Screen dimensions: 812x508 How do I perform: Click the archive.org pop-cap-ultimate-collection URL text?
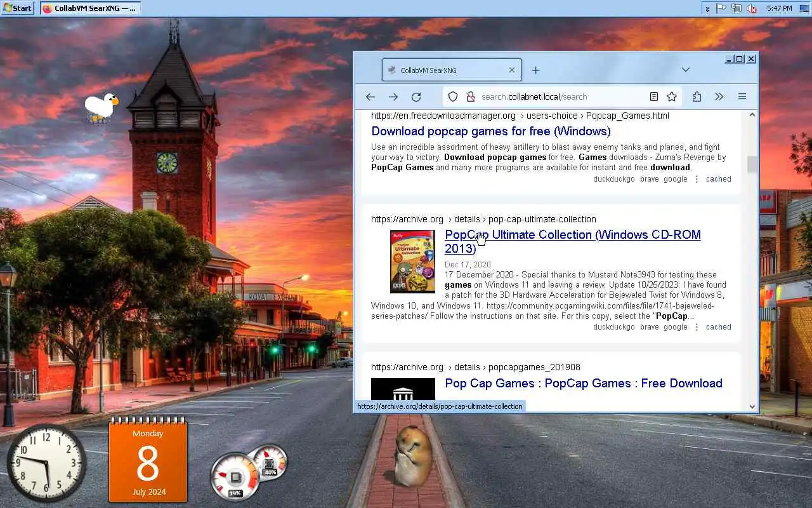point(483,219)
